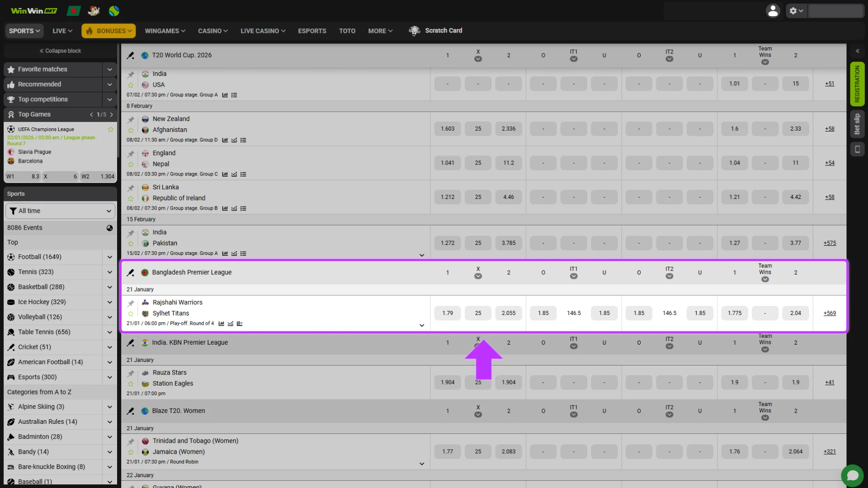
Task: Star the UEFA Champions League in Top Games
Action: (x=110, y=129)
